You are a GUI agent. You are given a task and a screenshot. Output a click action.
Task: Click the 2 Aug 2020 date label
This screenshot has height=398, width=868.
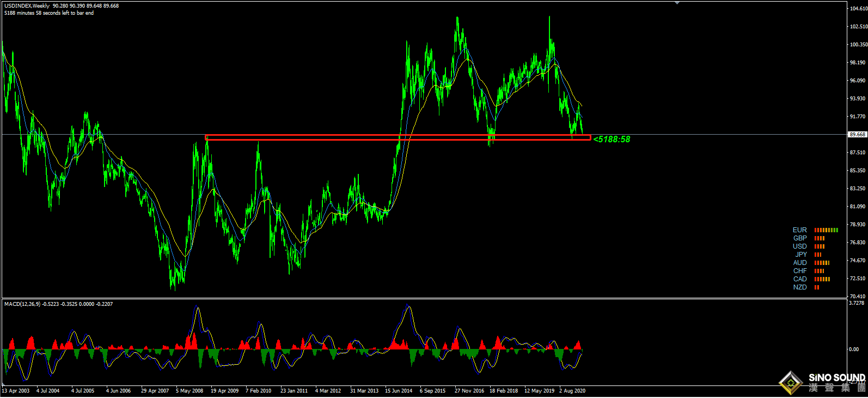pos(572,390)
